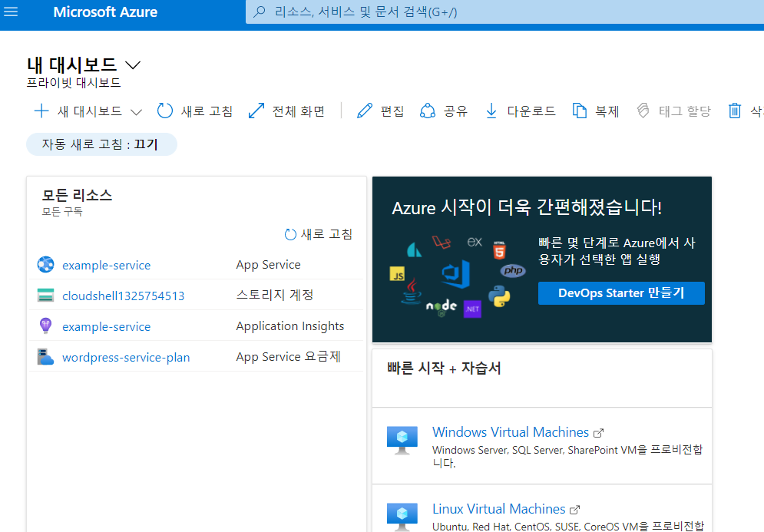Open the example-service Application Insights resource
This screenshot has height=532, width=764.
(x=106, y=326)
